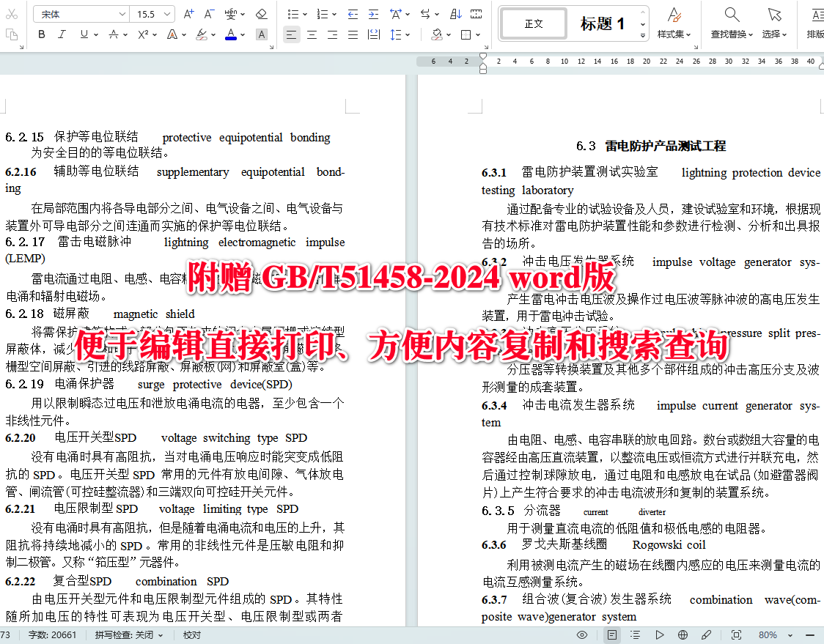
Task: Toggle eye protection mode icon
Action: 582,635
